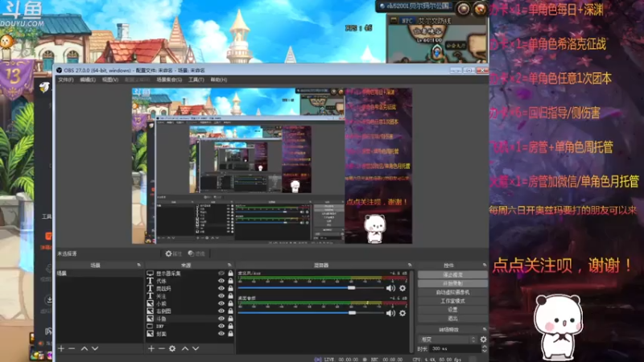
Task: Pop out the Scene Transitions dock panel
Action: [485, 330]
